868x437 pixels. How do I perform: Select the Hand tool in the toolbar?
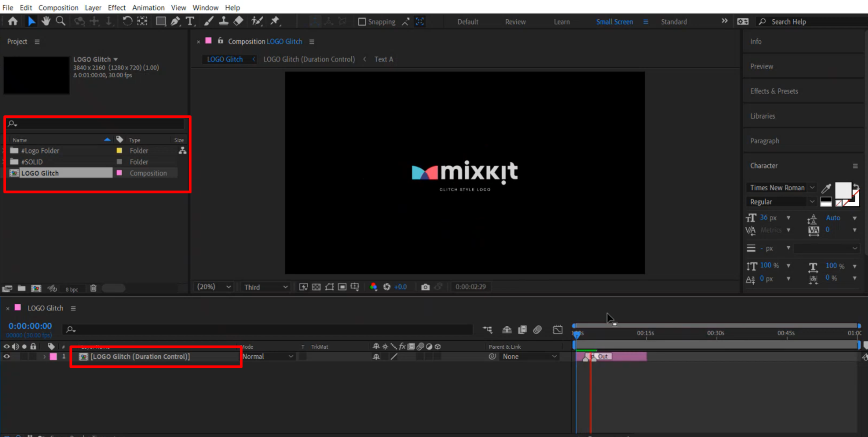click(46, 21)
